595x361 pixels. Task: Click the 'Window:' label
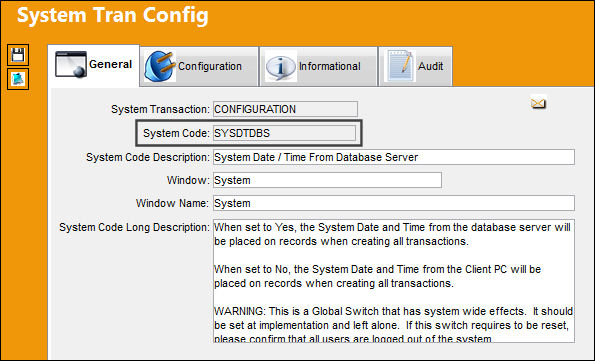coord(188,180)
